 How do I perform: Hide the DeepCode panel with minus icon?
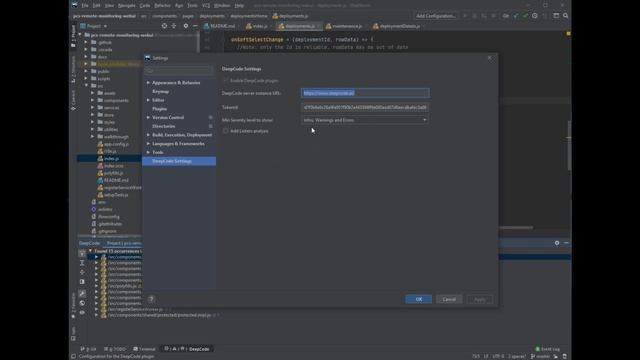566,243
